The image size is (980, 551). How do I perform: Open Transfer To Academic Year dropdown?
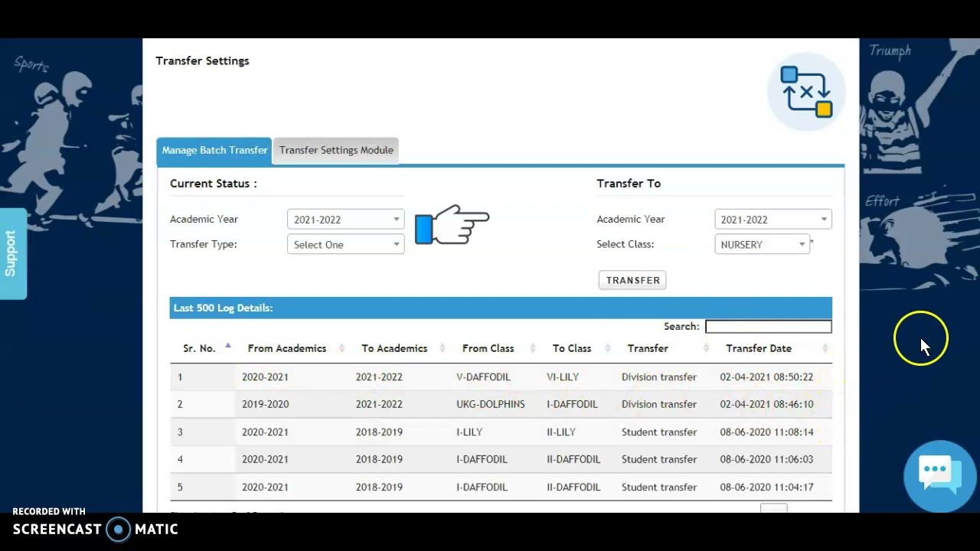pos(773,220)
